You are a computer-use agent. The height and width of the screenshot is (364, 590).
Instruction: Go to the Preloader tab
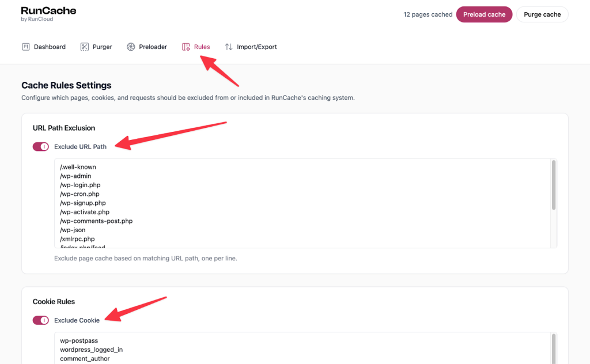[147, 47]
